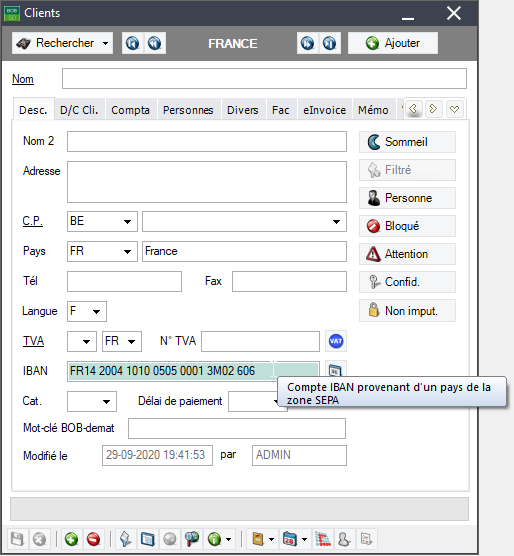Screen dimensions: 514x556
Task: Click the blue VAT validation icon
Action: click(x=336, y=341)
